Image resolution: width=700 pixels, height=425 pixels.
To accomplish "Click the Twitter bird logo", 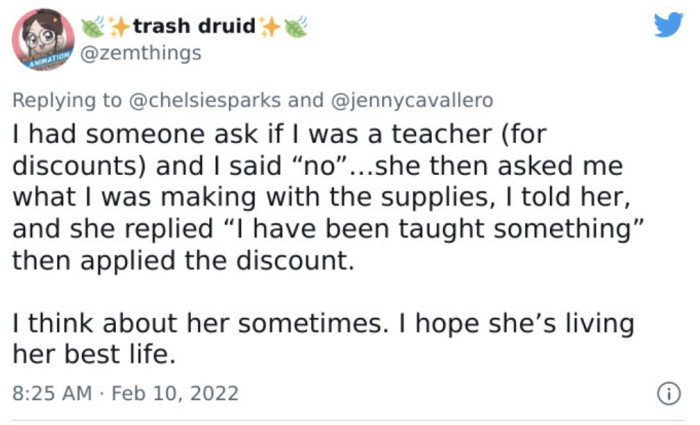I will click(668, 27).
